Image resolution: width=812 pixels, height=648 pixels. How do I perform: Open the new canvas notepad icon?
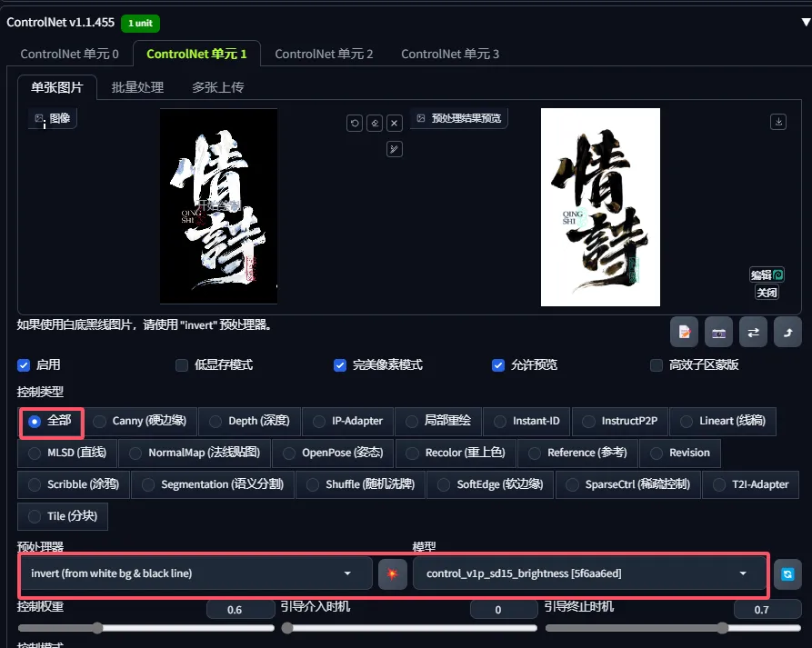coord(684,333)
